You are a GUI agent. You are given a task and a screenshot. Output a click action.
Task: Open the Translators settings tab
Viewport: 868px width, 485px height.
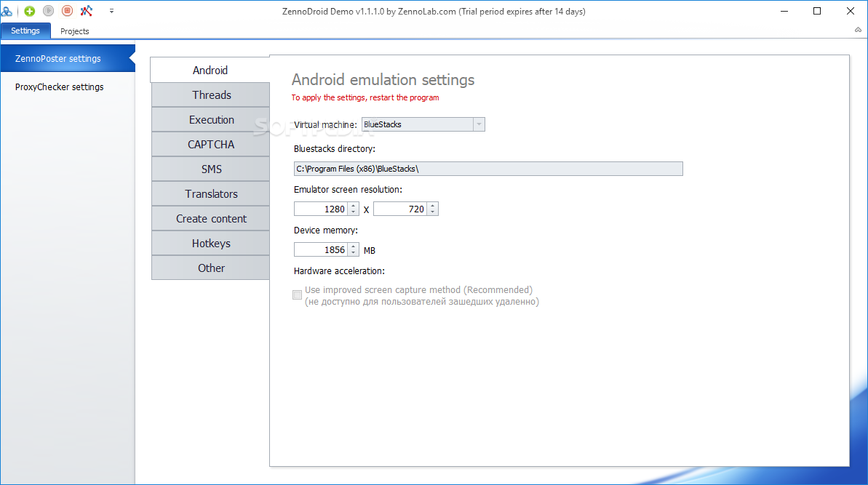(211, 194)
